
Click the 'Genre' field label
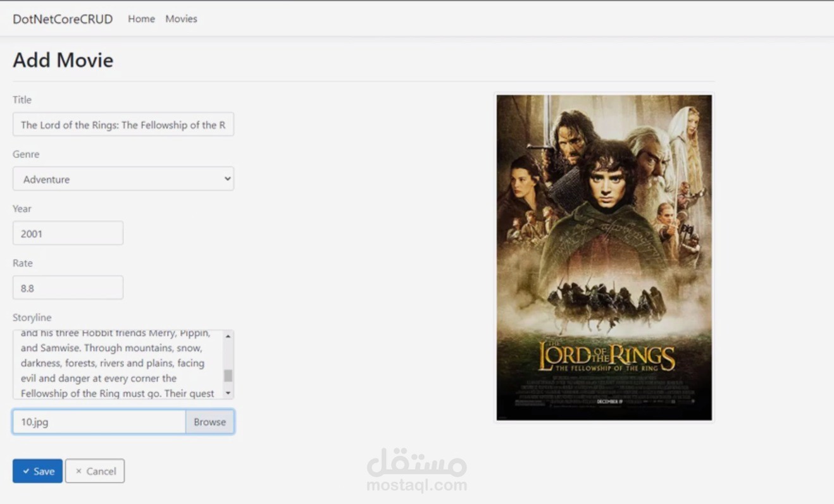26,154
